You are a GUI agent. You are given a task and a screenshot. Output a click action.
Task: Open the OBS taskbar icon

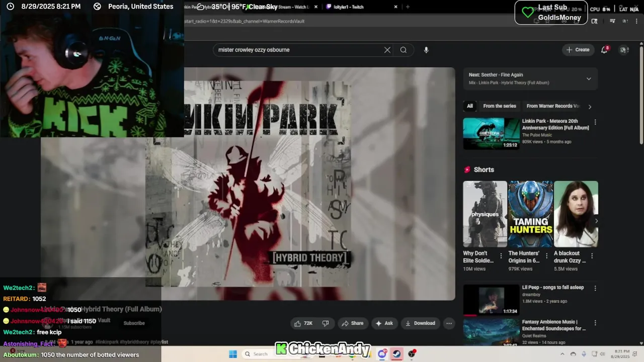pyautogui.click(x=412, y=354)
